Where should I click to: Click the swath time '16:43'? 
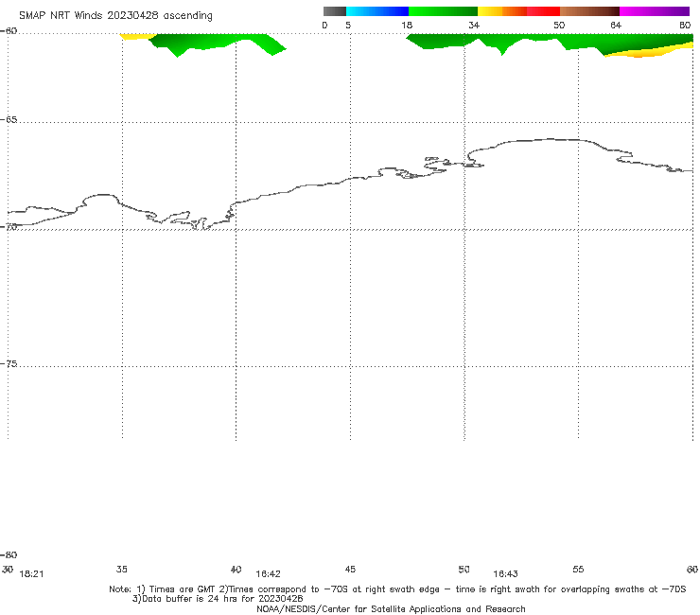coord(505,574)
